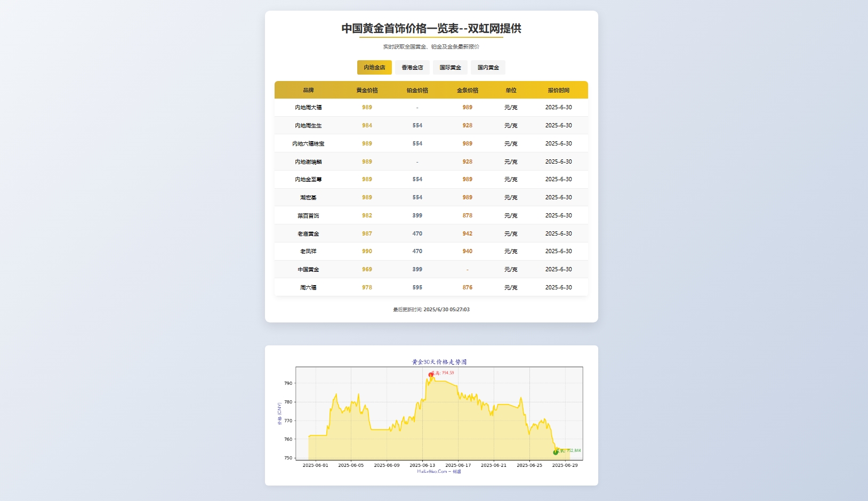Click gold price 982 for 菜百首饰

tap(367, 216)
